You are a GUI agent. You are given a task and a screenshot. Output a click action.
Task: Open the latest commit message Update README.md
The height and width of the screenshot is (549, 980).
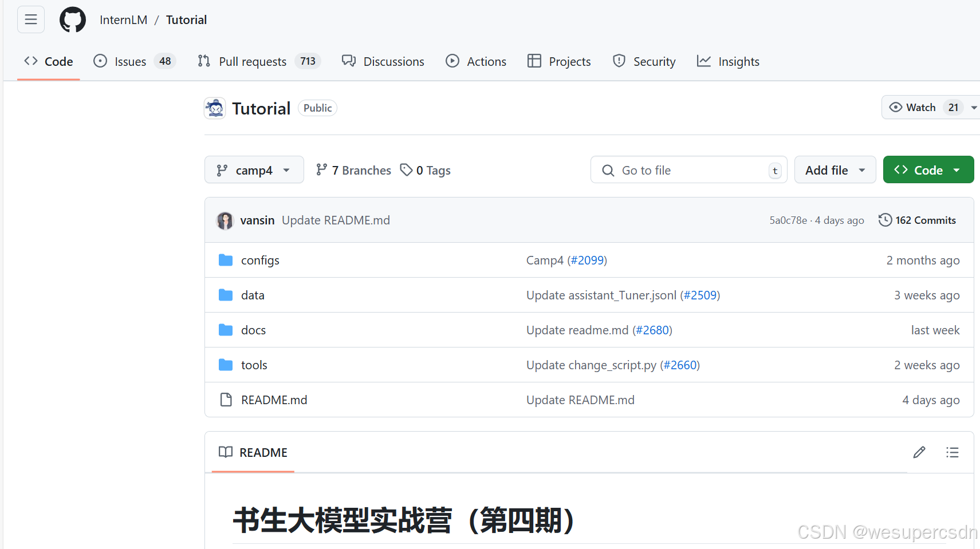coord(336,220)
